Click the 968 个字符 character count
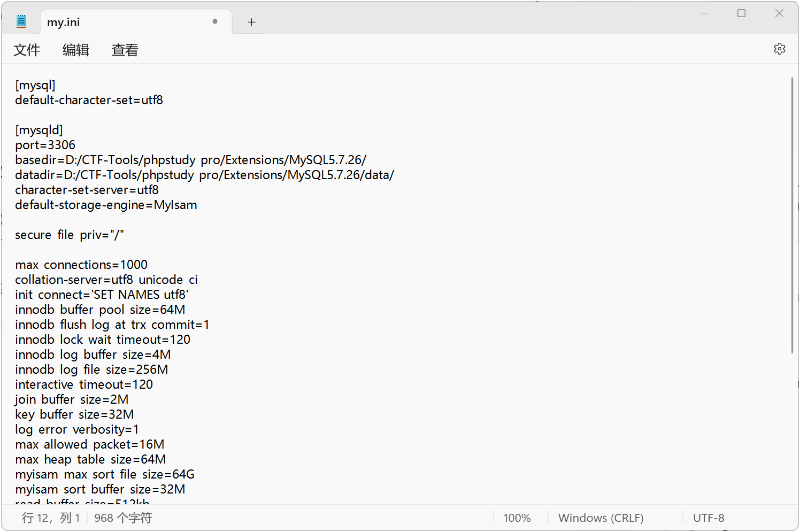The height and width of the screenshot is (532, 800). pyautogui.click(x=123, y=518)
